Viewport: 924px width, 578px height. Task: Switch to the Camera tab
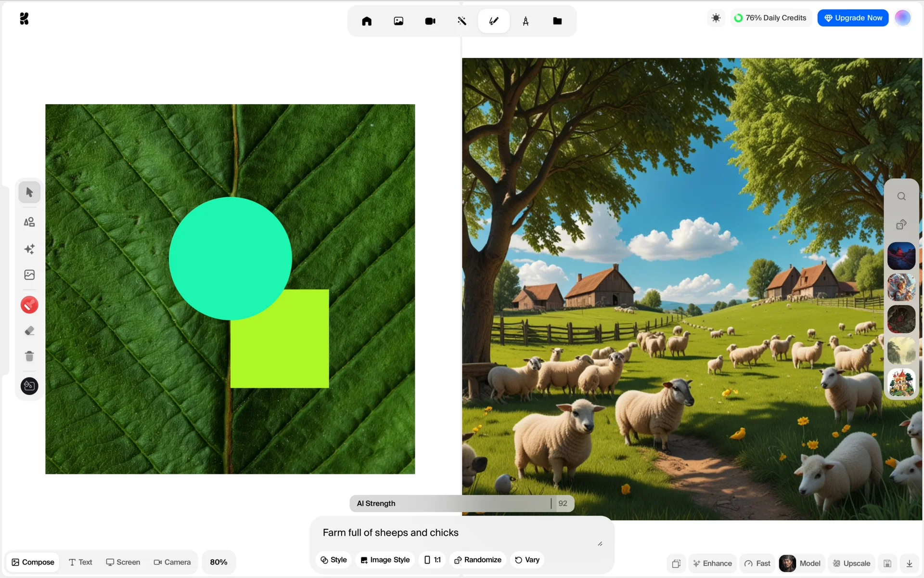(x=172, y=562)
